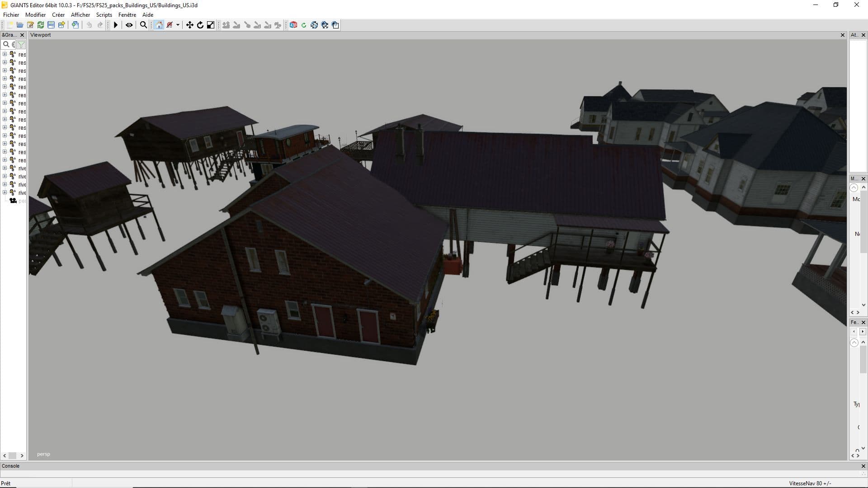Toggle the scenegraph filter funnel
This screenshot has height=488, width=868.
21,44
